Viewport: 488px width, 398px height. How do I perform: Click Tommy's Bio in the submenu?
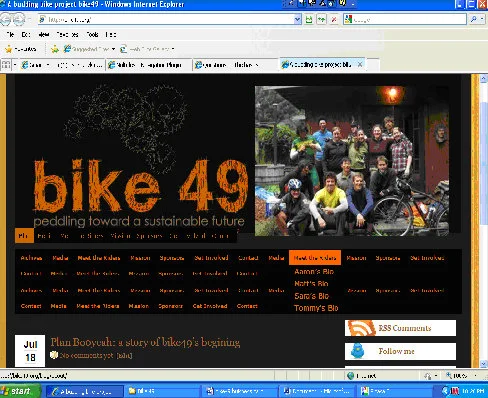click(x=316, y=308)
